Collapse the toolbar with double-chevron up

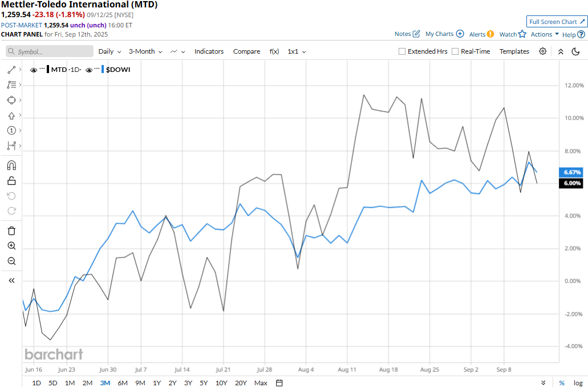[x=561, y=52]
